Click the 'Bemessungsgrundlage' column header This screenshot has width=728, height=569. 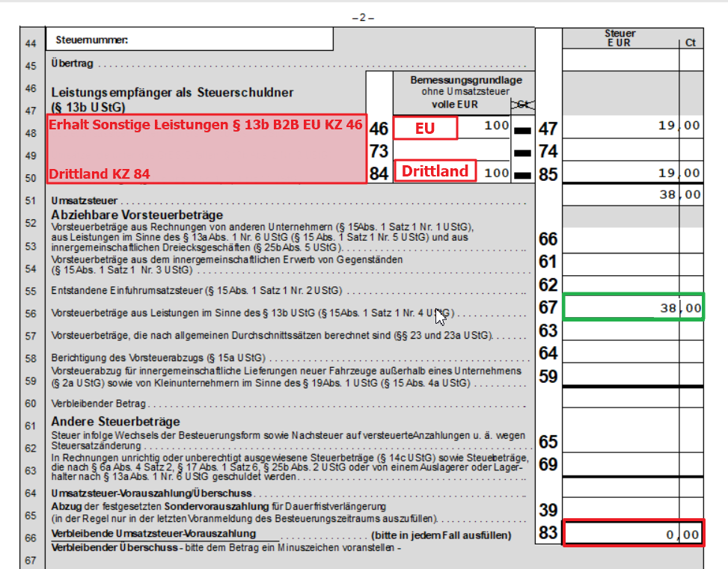pos(465,80)
